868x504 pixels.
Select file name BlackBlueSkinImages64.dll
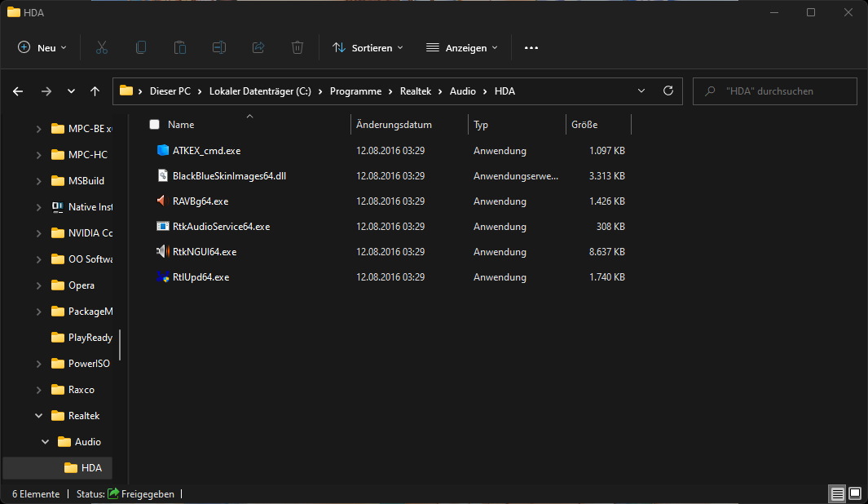[229, 175]
